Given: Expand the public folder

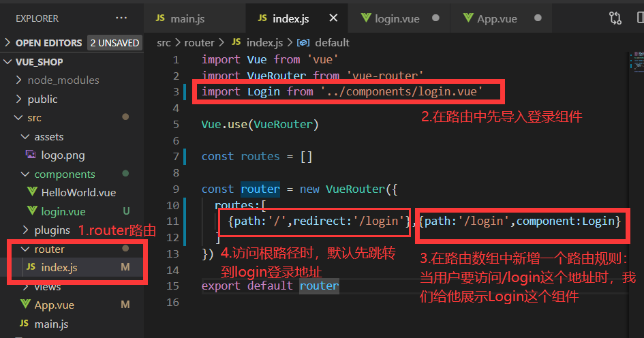Looking at the screenshot, I should coord(42,99).
